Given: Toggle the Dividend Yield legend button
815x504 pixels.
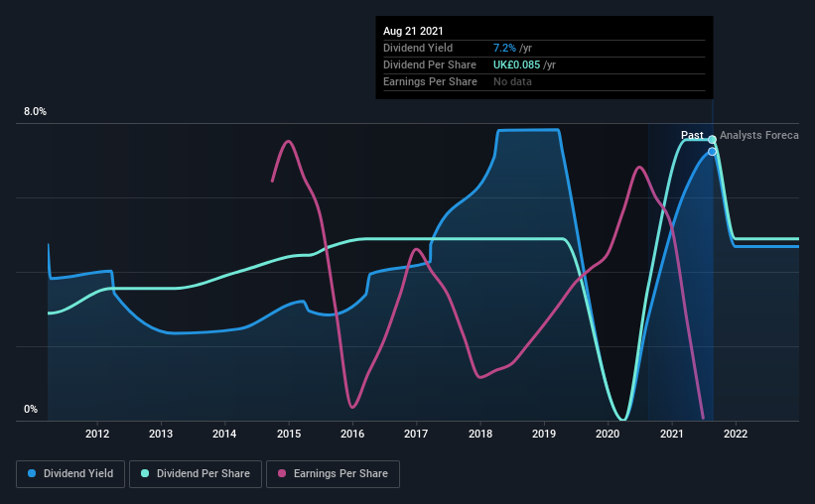Looking at the screenshot, I should tap(70, 474).
